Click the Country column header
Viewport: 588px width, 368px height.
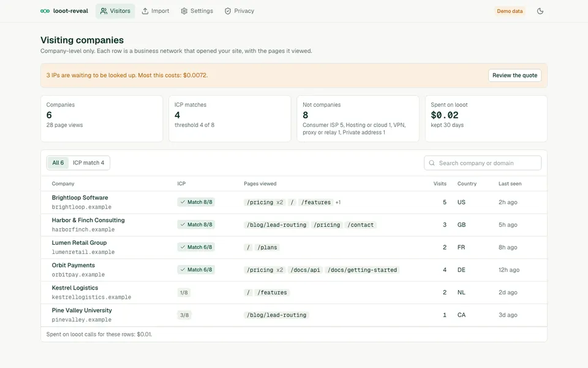tap(467, 183)
